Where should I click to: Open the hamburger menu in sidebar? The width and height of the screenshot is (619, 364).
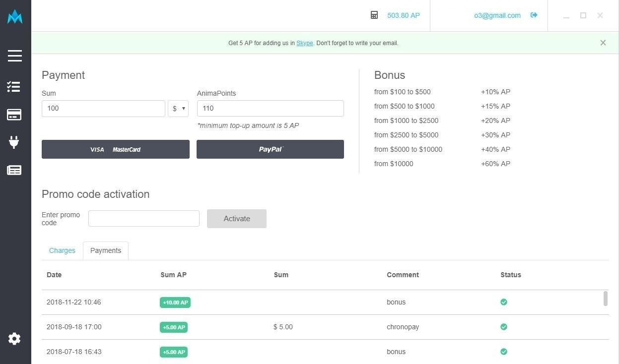click(15, 56)
